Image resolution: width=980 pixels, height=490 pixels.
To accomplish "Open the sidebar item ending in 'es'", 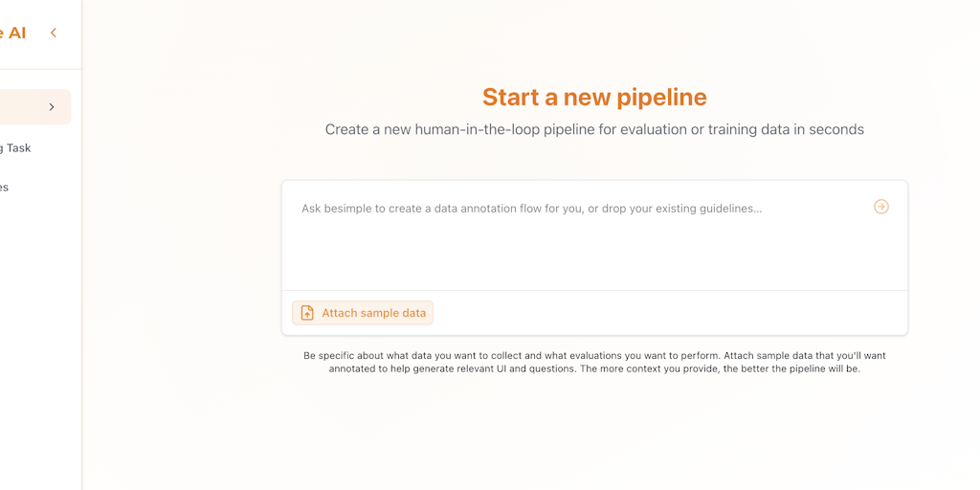I will [5, 187].
